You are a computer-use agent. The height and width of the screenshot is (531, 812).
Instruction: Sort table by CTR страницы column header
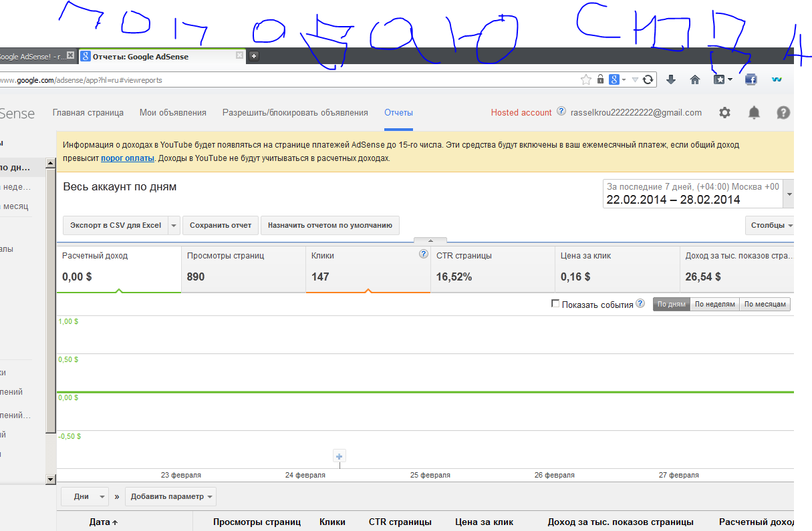tap(400, 522)
